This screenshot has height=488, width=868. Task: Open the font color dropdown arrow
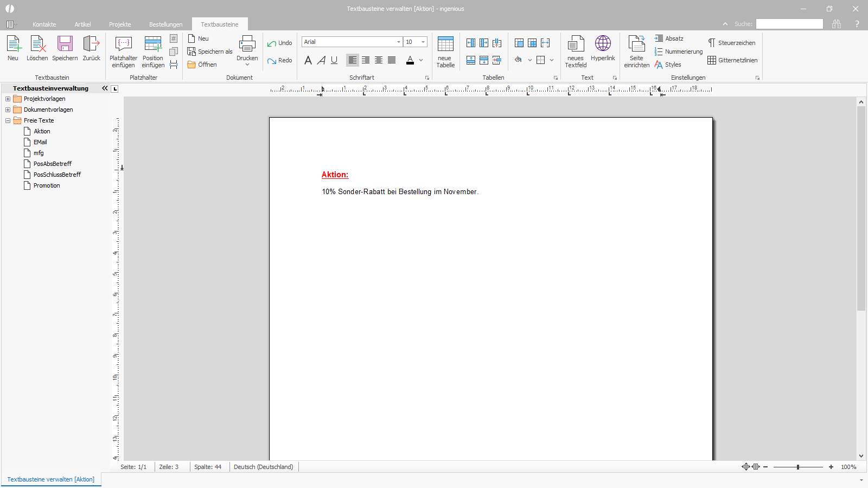[421, 60]
